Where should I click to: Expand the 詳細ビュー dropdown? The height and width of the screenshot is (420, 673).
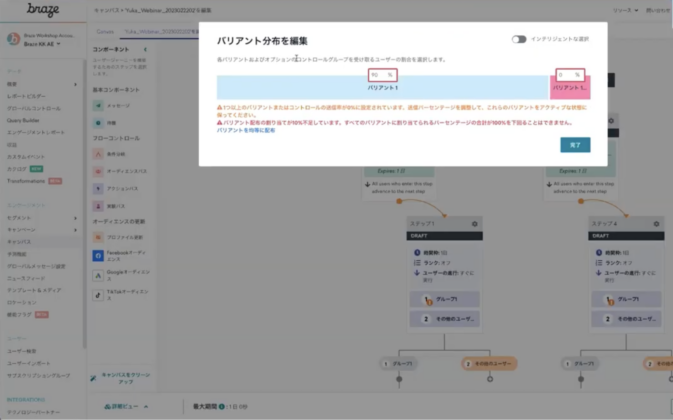[x=127, y=407]
